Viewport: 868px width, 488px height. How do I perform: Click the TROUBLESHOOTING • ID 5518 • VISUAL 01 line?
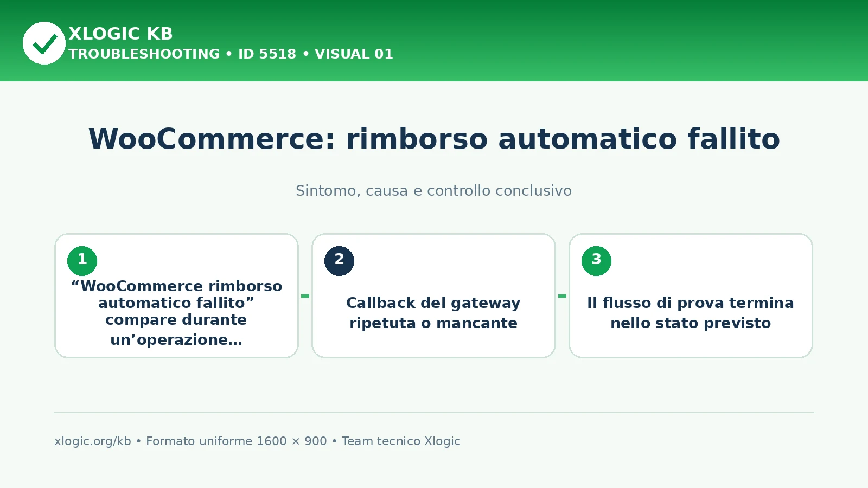click(231, 54)
